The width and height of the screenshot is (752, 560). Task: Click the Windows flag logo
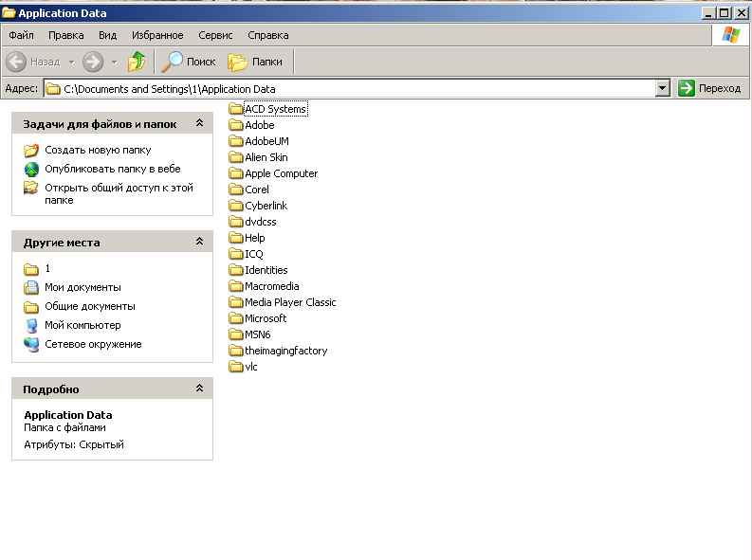pos(731,35)
